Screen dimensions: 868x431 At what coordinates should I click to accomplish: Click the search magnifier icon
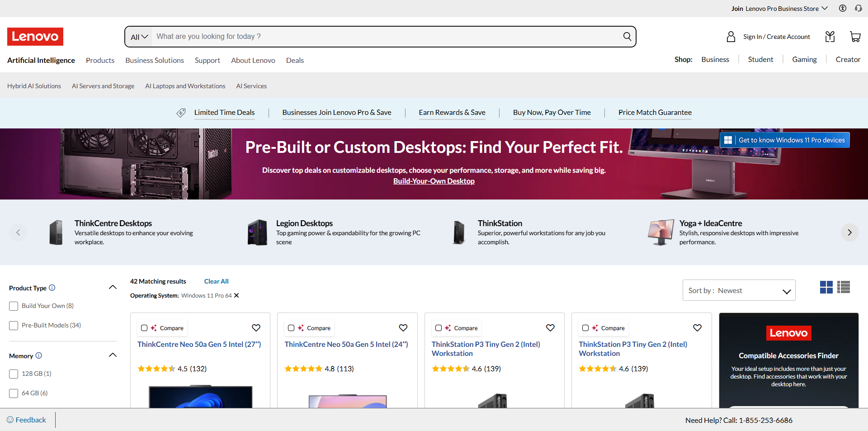(x=627, y=37)
